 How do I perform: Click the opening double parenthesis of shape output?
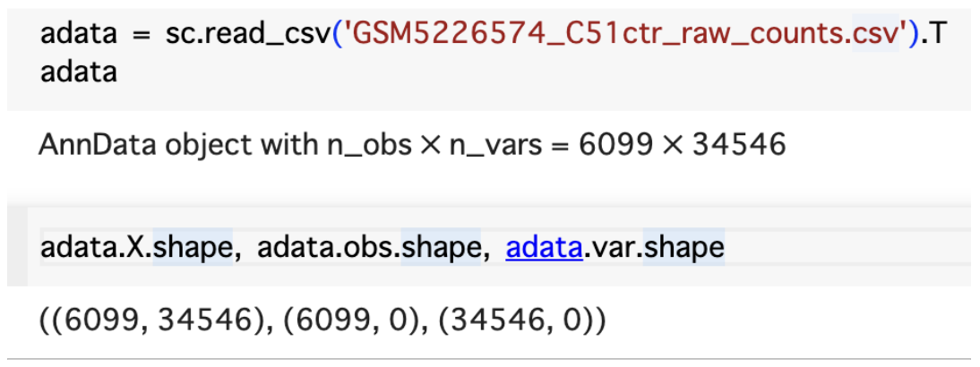click(50, 320)
